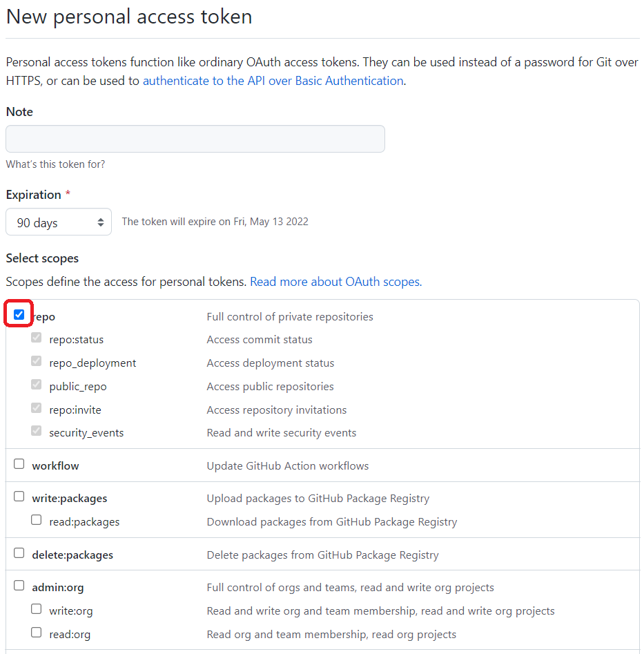Screen dimensions: 644x654
Task: Open the Expiration dropdown showing 90 days
Action: (x=59, y=222)
